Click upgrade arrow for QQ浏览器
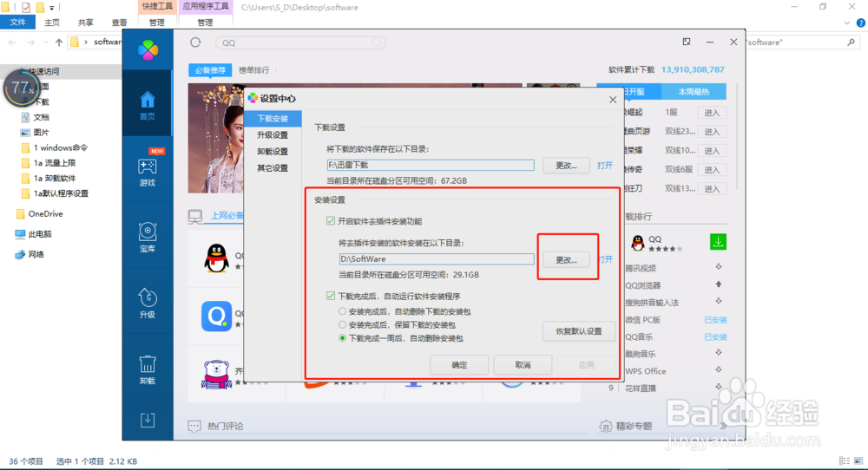The width and height of the screenshot is (868, 470). click(718, 284)
